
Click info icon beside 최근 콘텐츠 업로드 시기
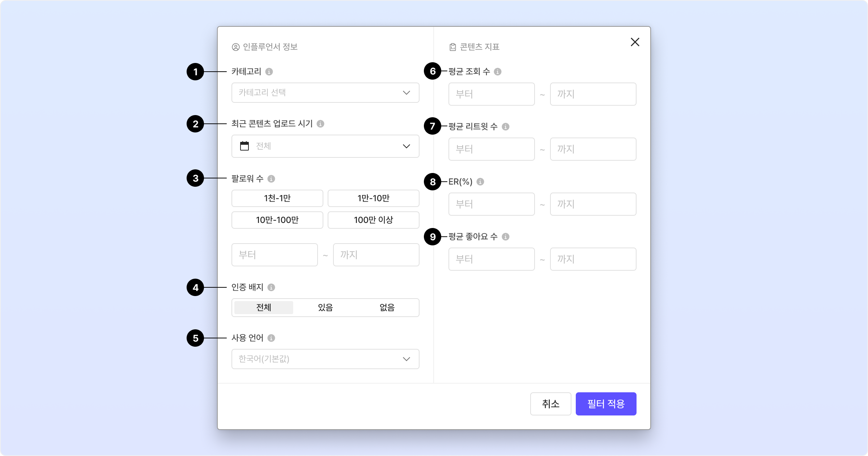pyautogui.click(x=320, y=124)
